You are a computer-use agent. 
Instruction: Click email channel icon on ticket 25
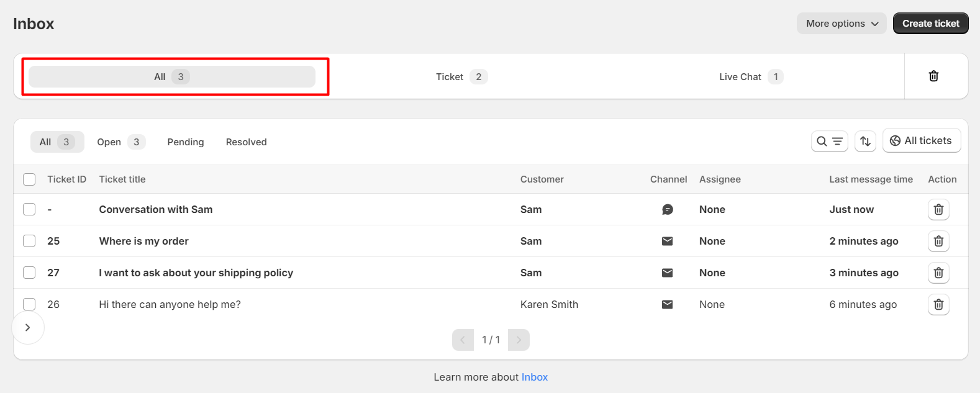(668, 241)
